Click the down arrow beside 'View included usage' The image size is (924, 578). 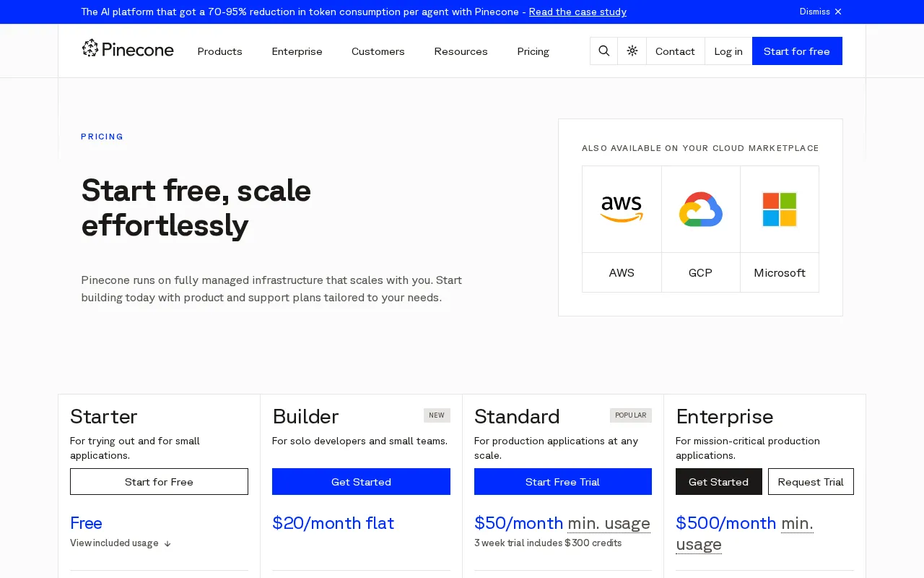pos(167,543)
